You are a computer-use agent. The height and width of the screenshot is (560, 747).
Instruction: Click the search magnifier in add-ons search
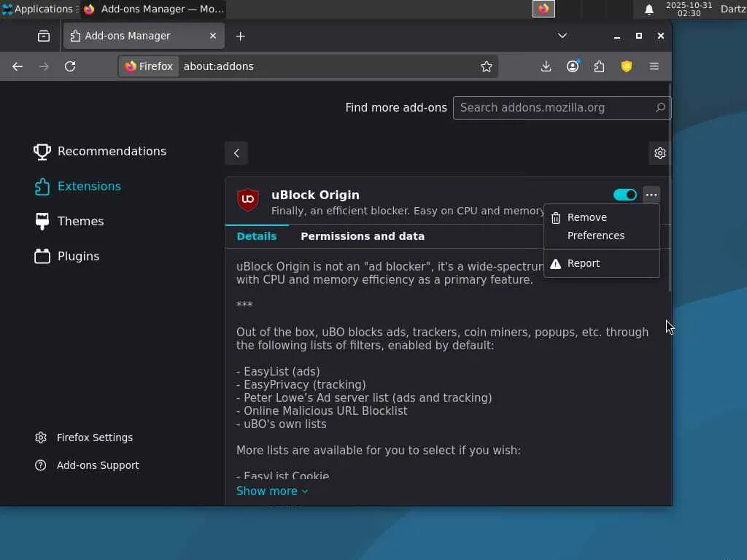tap(660, 108)
